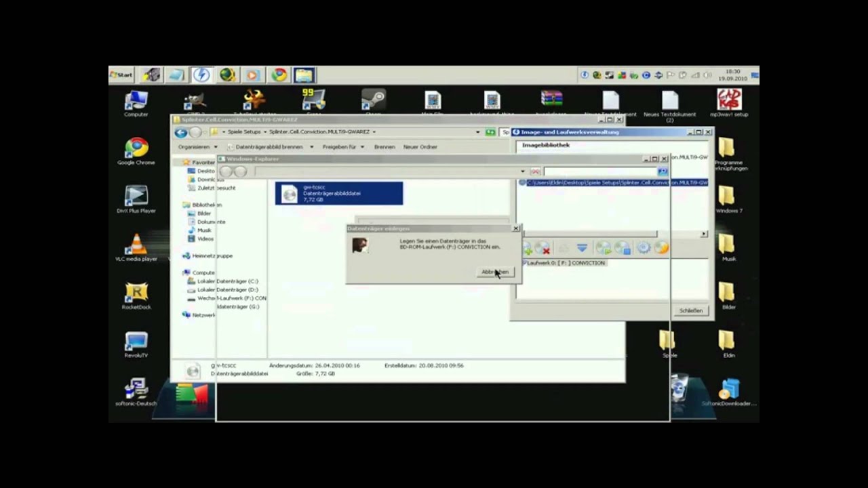This screenshot has width=868, height=488.
Task: Click Explorer back navigation arrow
Action: tap(181, 132)
